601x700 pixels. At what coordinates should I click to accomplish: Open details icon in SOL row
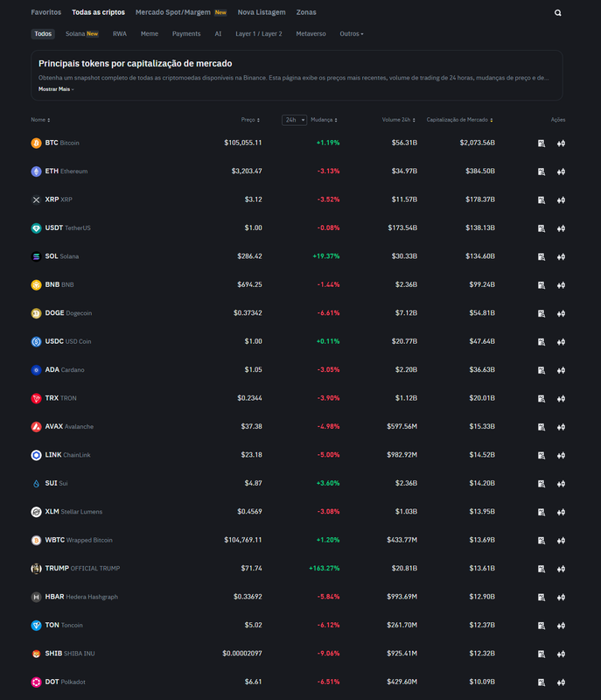542,256
